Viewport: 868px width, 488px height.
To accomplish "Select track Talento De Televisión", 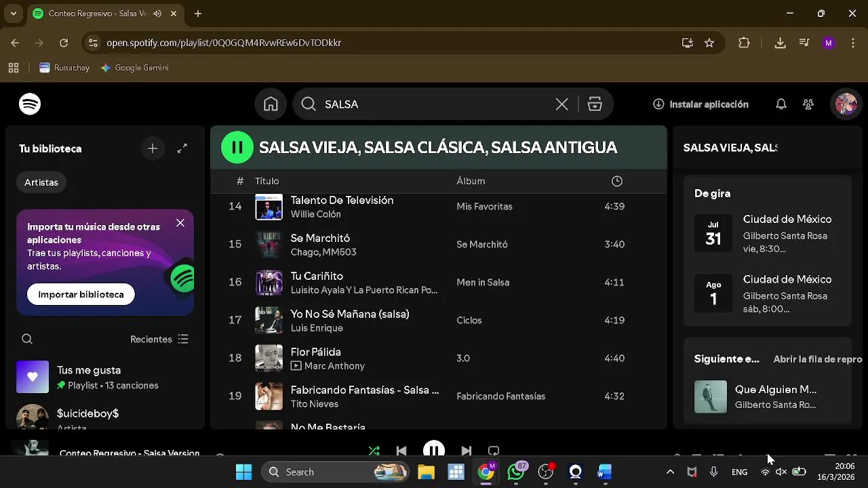I will coord(342,200).
